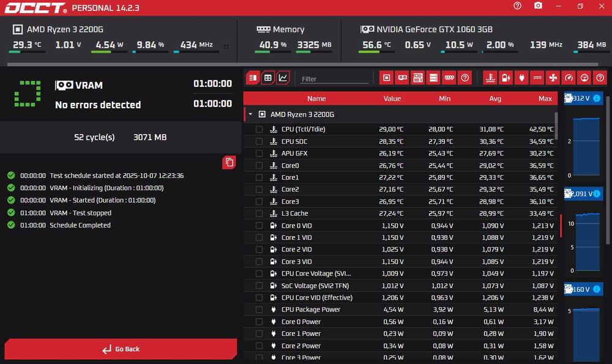Toggle the fan sensor type filter

point(553,78)
